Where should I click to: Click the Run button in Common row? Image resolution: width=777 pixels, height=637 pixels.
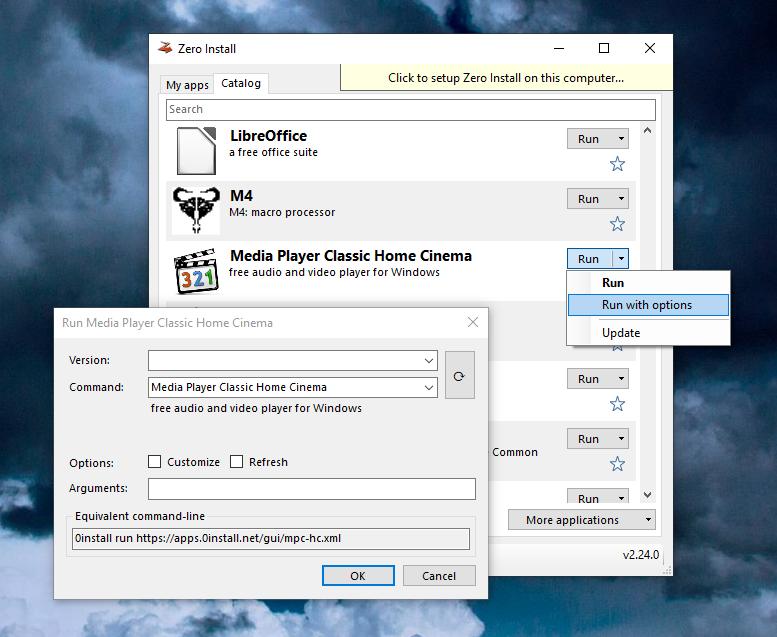590,439
